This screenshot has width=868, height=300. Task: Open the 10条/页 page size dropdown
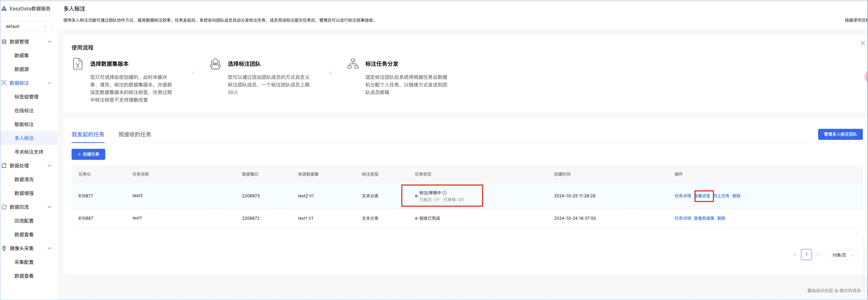(x=841, y=255)
